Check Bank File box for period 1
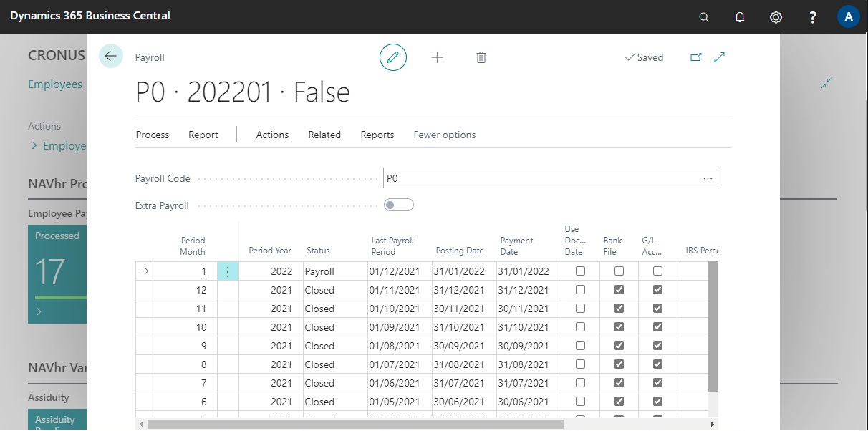The height and width of the screenshot is (431, 868). point(619,271)
